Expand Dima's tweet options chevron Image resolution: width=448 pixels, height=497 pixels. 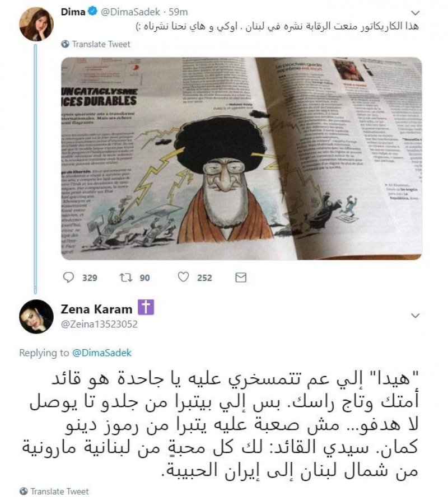[415, 13]
